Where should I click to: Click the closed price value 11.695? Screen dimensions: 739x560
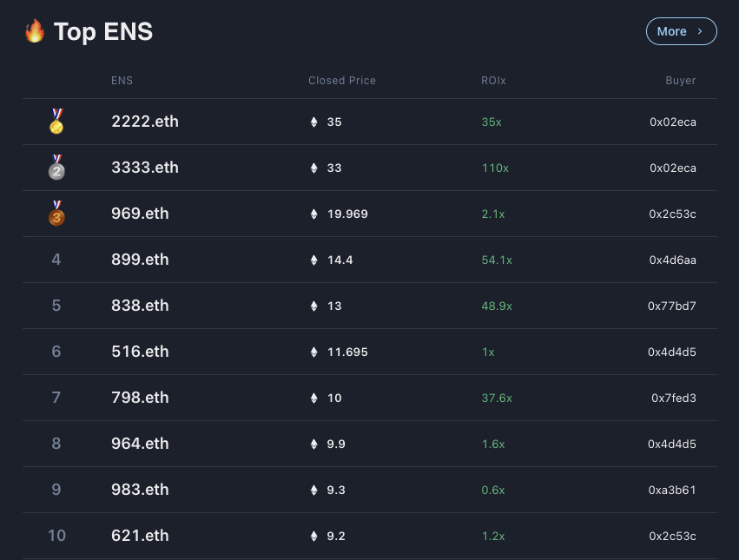point(347,352)
